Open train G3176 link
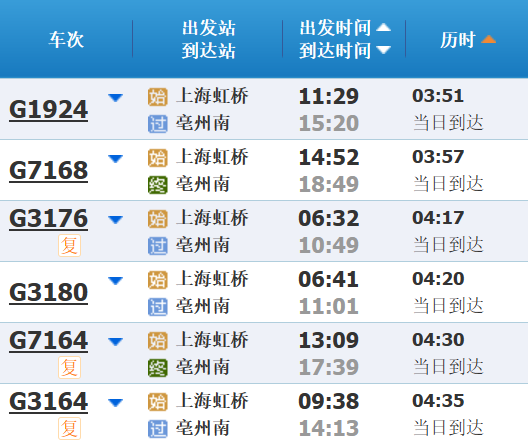The height and width of the screenshot is (441, 528). click(48, 218)
